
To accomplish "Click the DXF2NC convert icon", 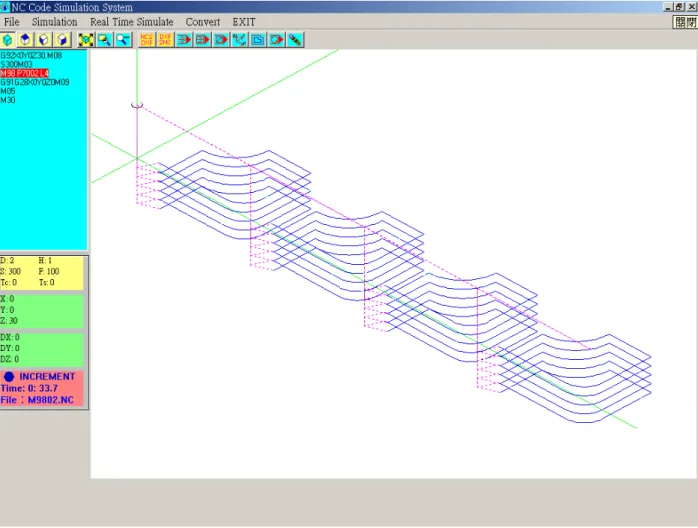I will point(165,40).
